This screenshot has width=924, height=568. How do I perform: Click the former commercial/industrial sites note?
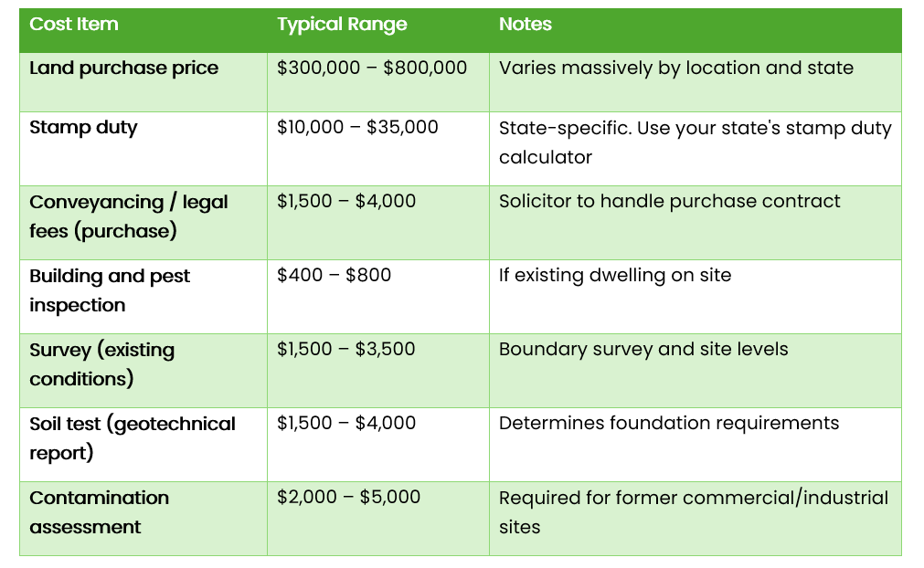[x=693, y=512]
